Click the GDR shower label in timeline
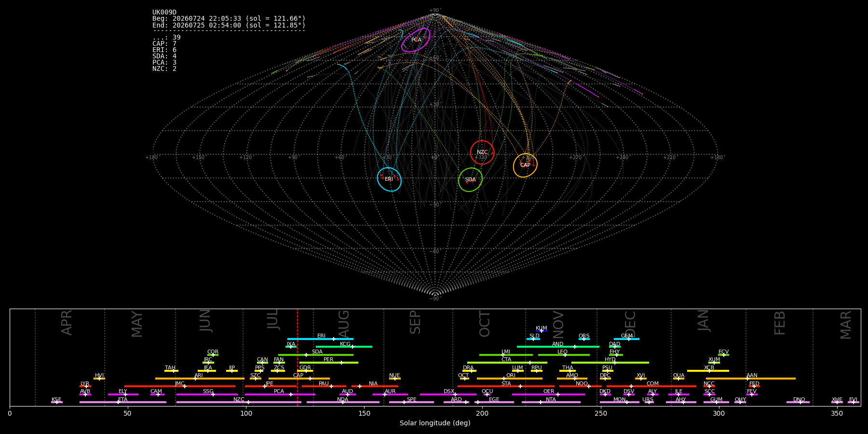The image size is (868, 434). [305, 368]
